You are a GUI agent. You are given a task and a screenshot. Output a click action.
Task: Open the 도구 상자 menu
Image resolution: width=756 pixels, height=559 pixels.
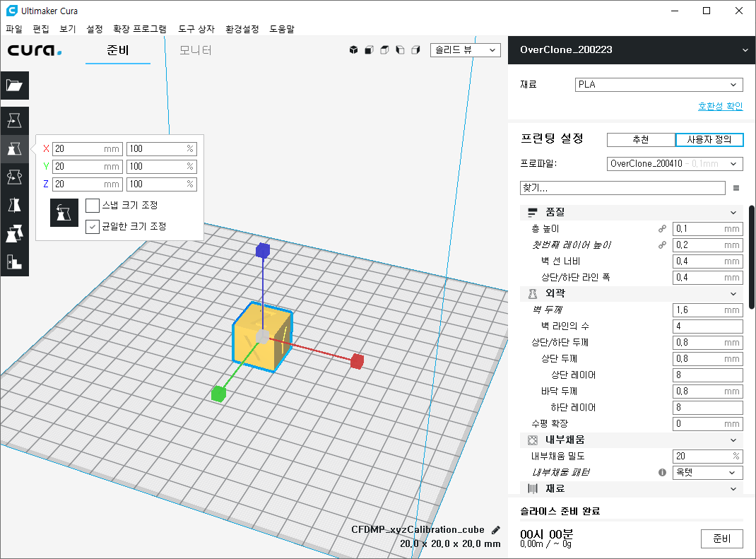pos(196,29)
